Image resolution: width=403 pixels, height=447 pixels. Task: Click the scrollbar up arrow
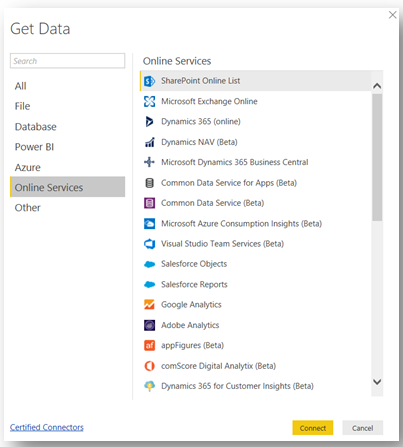377,86
